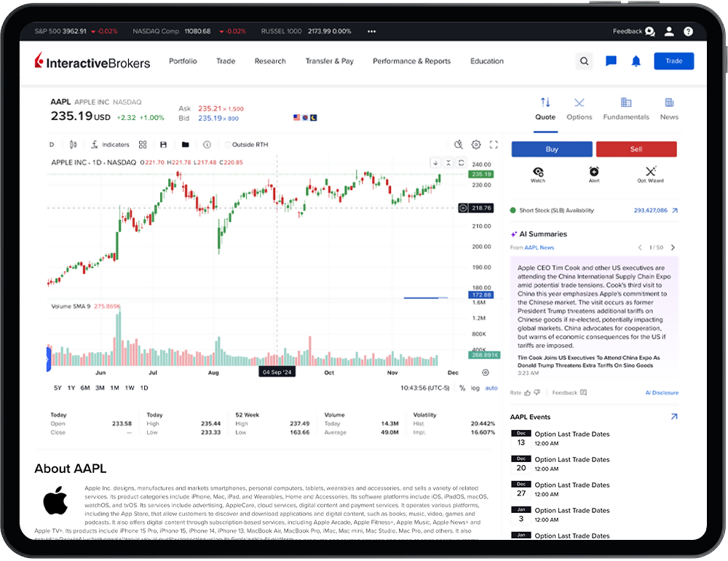Save the current chart layout
Viewport: 728px width, 561px height.
point(163,145)
